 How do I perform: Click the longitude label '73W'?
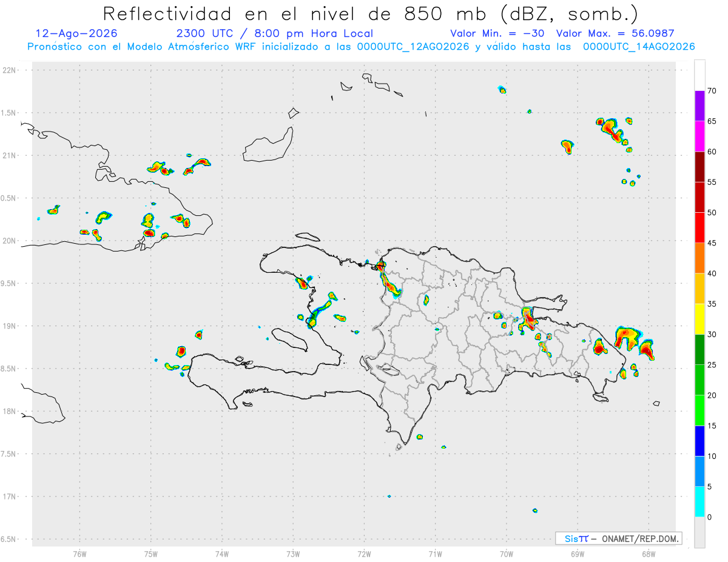(x=292, y=554)
